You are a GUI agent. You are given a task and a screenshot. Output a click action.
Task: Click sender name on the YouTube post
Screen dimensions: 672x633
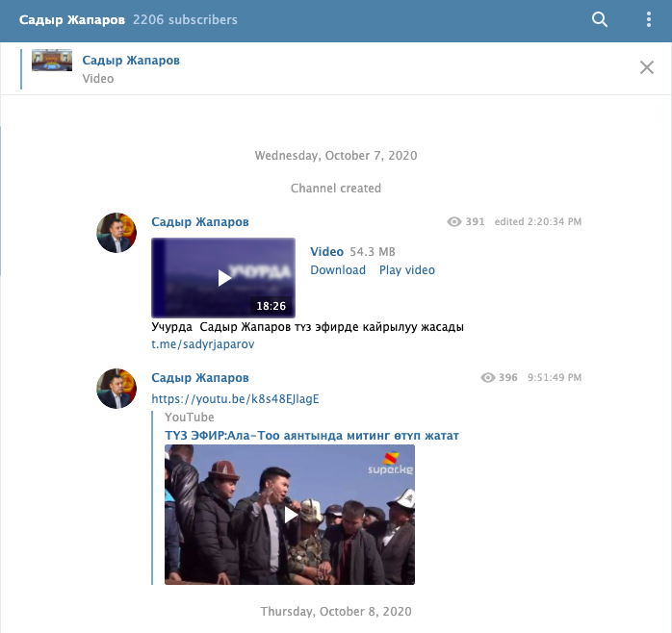[x=200, y=377]
